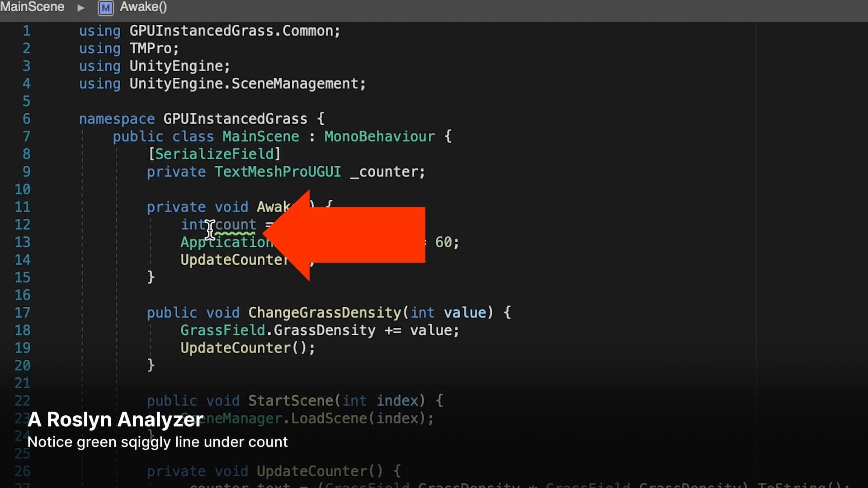Select the using UnityEngine directive
Screen dimensions: 868x488
154,66
